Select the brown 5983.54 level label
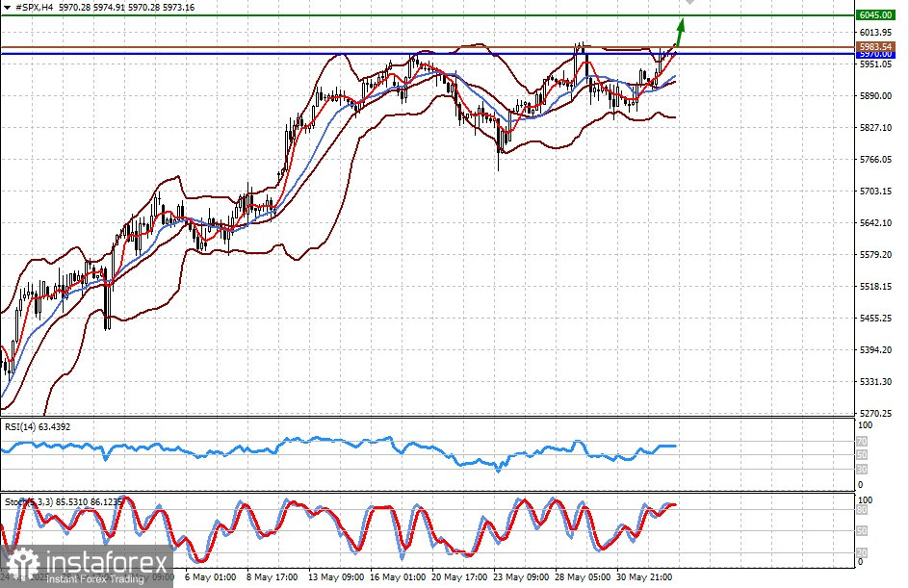The width and height of the screenshot is (909, 588). [875, 46]
